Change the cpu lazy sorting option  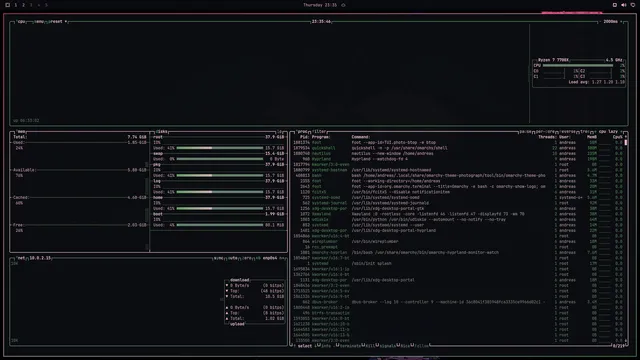point(608,132)
